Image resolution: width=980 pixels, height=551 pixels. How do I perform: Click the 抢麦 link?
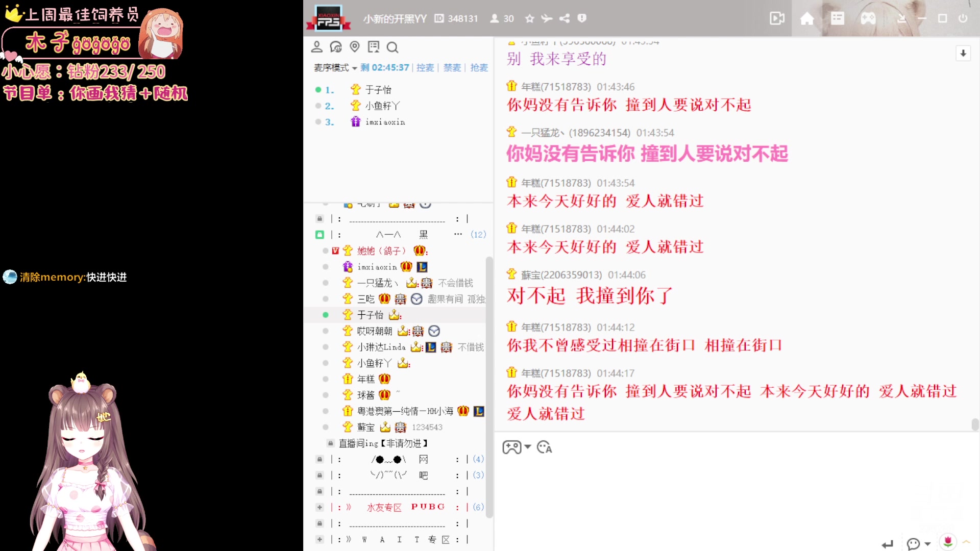click(479, 68)
